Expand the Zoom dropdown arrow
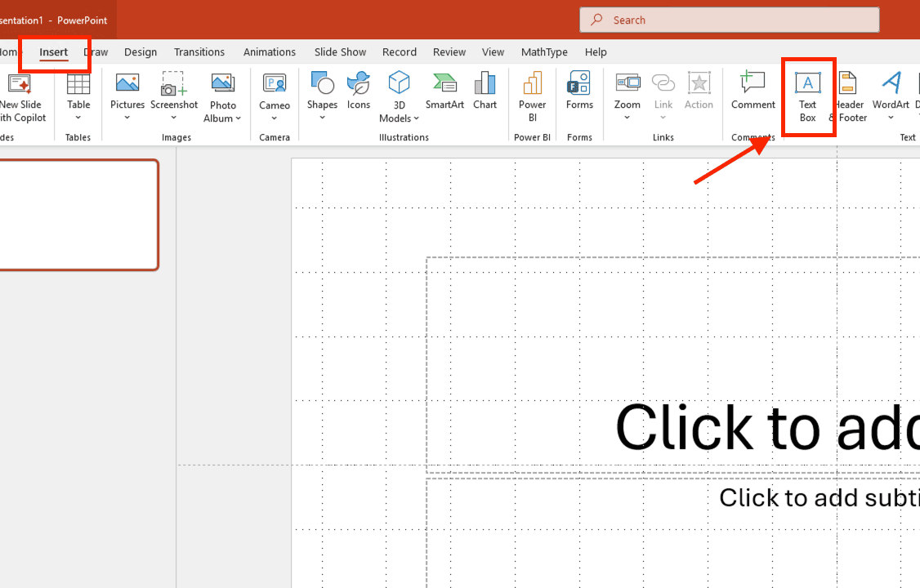The width and height of the screenshot is (920, 588). pos(627,118)
